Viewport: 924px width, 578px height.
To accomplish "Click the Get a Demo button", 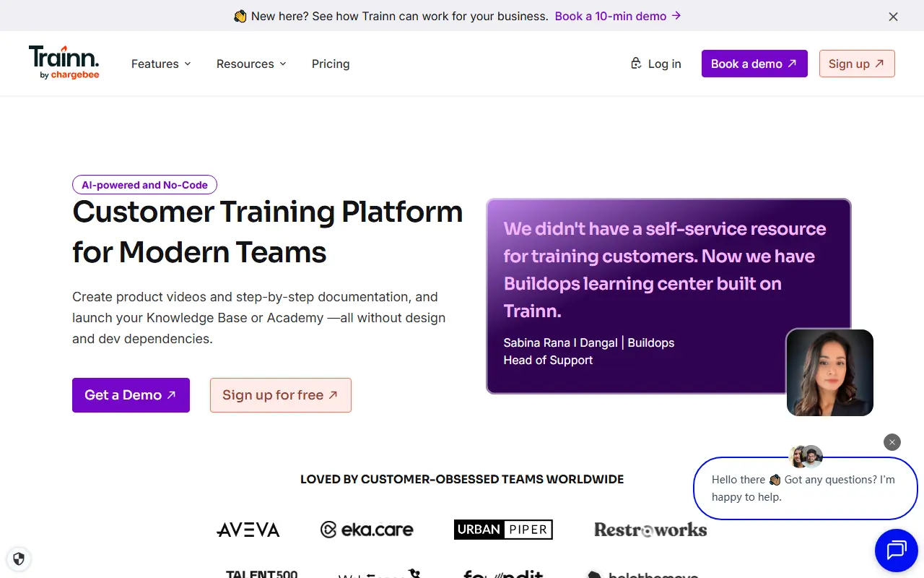I will 131,395.
